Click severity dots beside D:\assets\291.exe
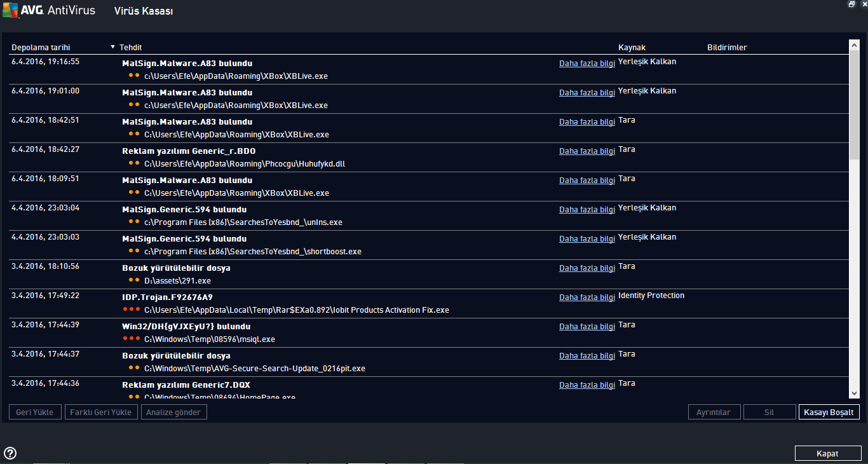The height and width of the screenshot is (464, 868). 133,280
